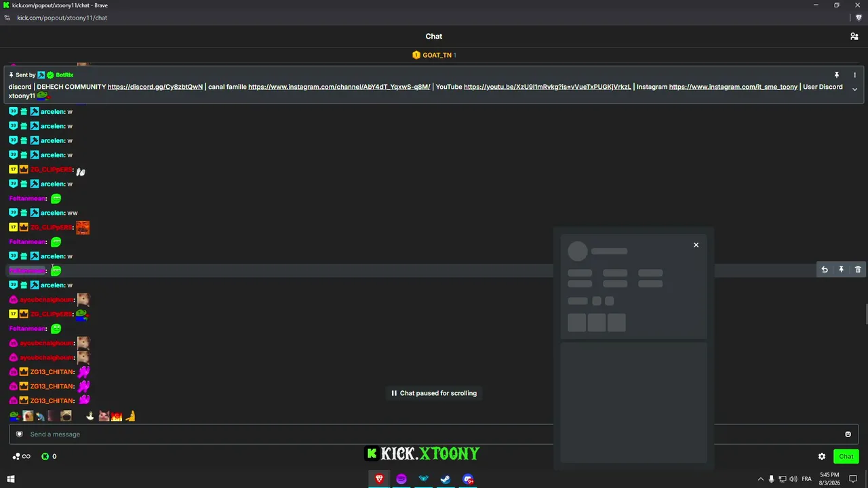Resume chat via 'Chat paused for scrolling'
Image resolution: width=868 pixels, height=488 pixels.
[434, 393]
